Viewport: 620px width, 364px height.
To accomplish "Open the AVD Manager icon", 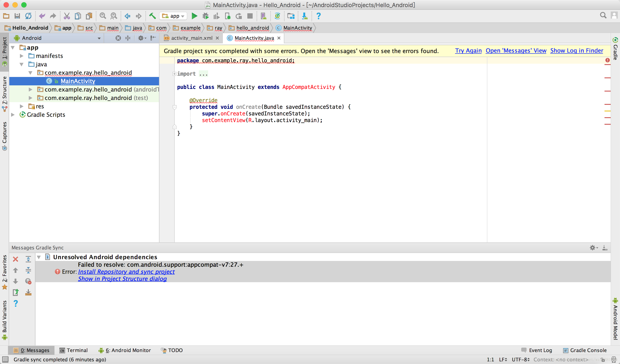I will tap(263, 16).
